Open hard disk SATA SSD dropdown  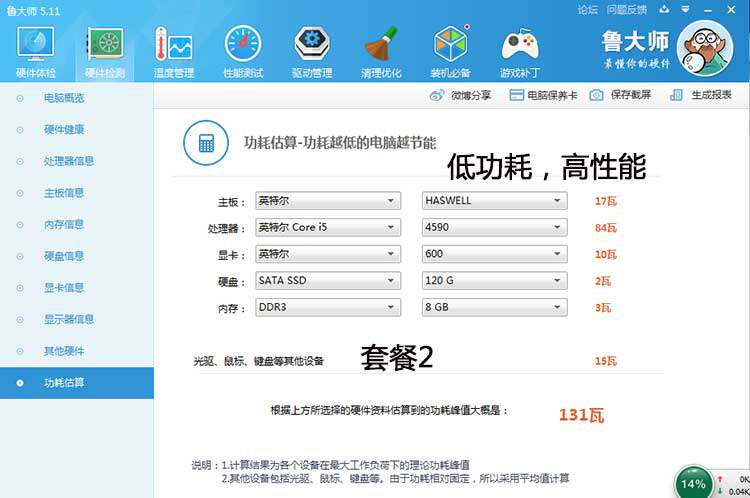click(x=328, y=281)
